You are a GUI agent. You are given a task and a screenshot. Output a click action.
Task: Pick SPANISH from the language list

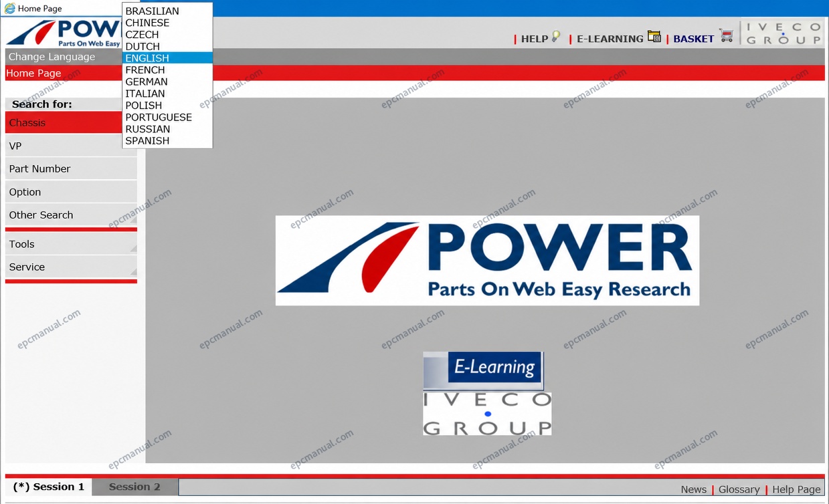tap(147, 141)
